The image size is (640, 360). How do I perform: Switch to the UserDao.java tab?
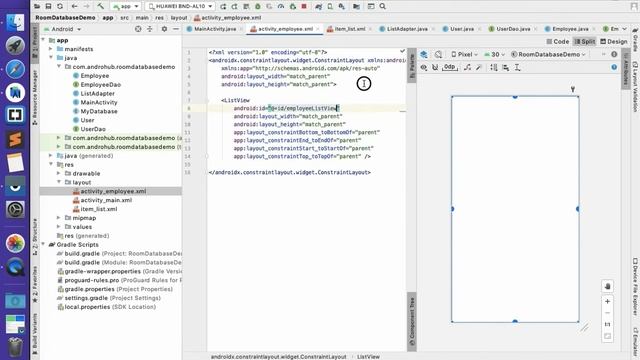tap(513, 29)
